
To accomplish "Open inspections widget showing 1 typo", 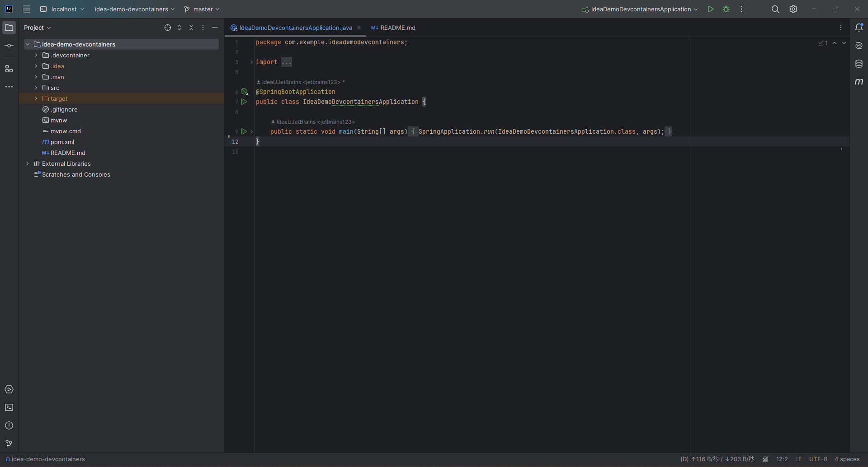I will coord(823,43).
